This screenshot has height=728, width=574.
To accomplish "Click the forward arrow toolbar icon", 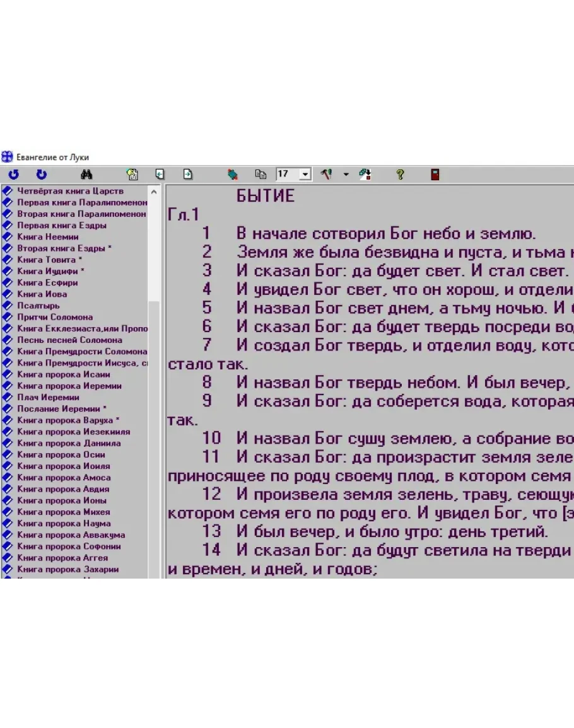I will coord(41,175).
